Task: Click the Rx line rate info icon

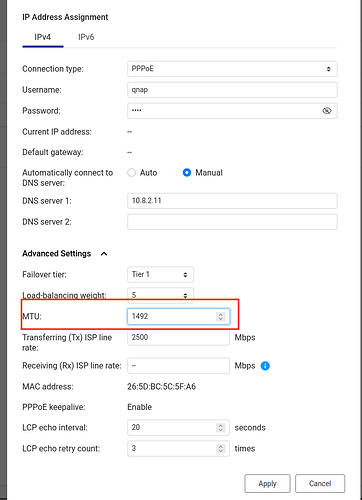Action: tap(265, 366)
